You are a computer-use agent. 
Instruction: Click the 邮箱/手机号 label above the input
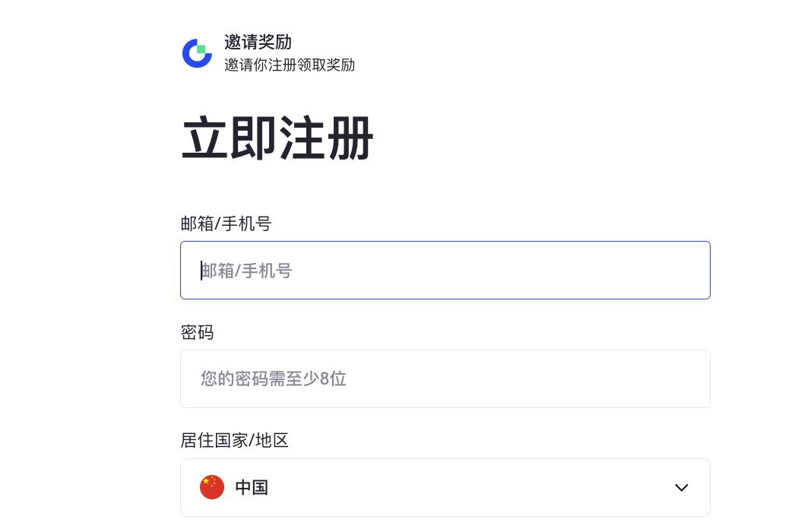pyautogui.click(x=226, y=223)
